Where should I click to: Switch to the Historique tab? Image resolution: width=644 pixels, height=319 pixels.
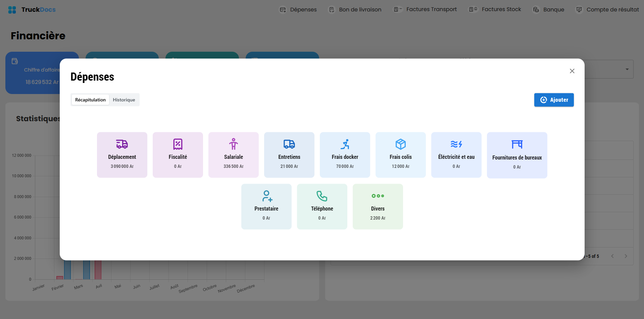click(124, 100)
